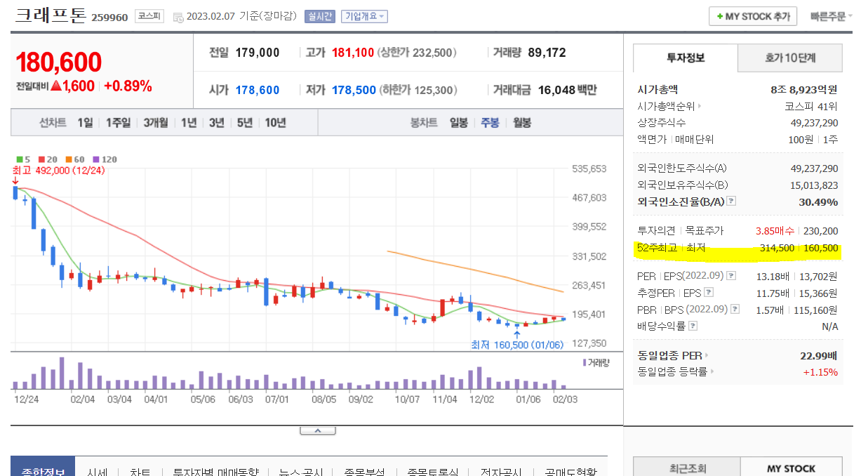Open the 차트 tab

(140, 471)
